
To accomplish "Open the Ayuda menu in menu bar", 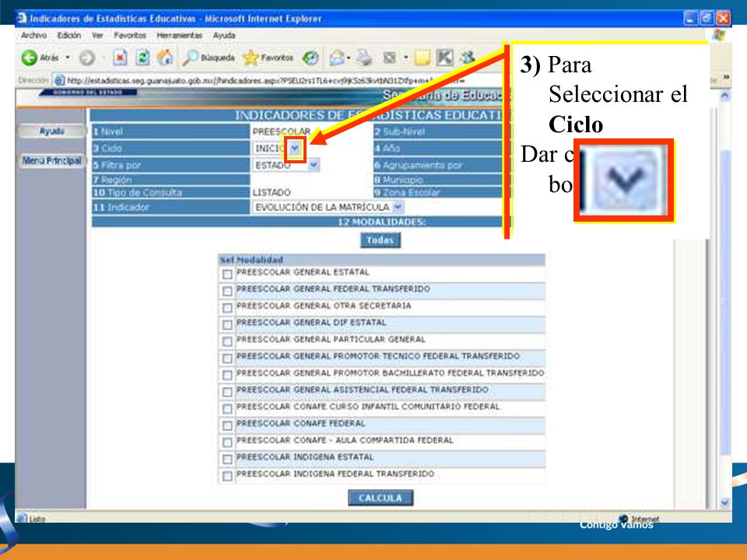I will (x=224, y=35).
